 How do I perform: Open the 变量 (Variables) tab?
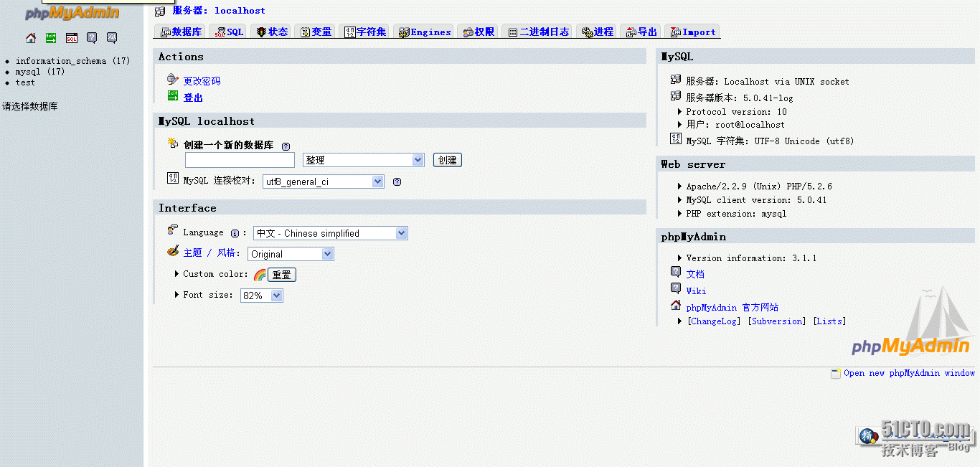pyautogui.click(x=316, y=32)
